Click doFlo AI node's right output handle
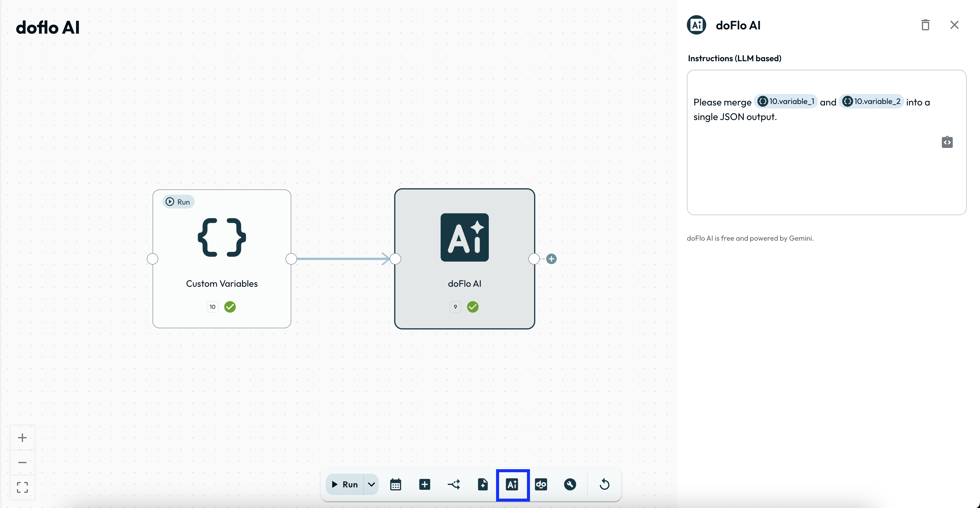 click(x=534, y=259)
